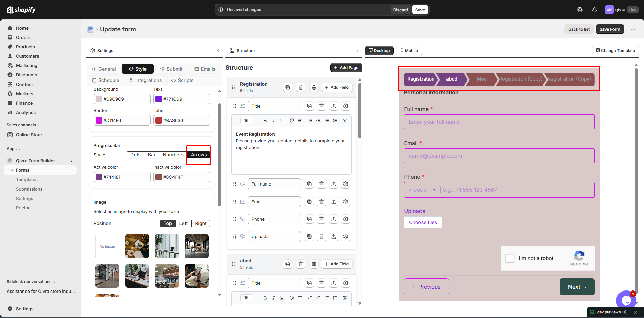The width and height of the screenshot is (644, 318).
Task: Open the Submit settings tab
Action: click(x=171, y=69)
